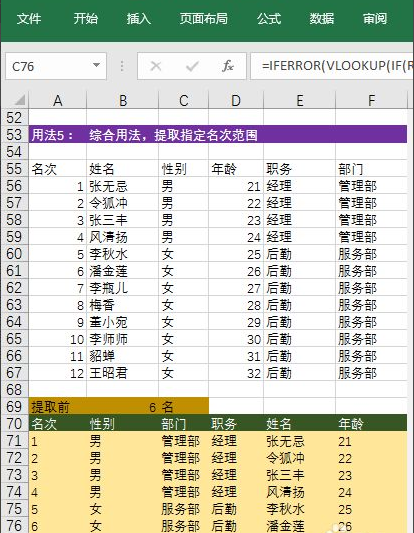414x533 pixels.
Task: Select the cell containing 张无忌 in row 56
Action: point(122,186)
